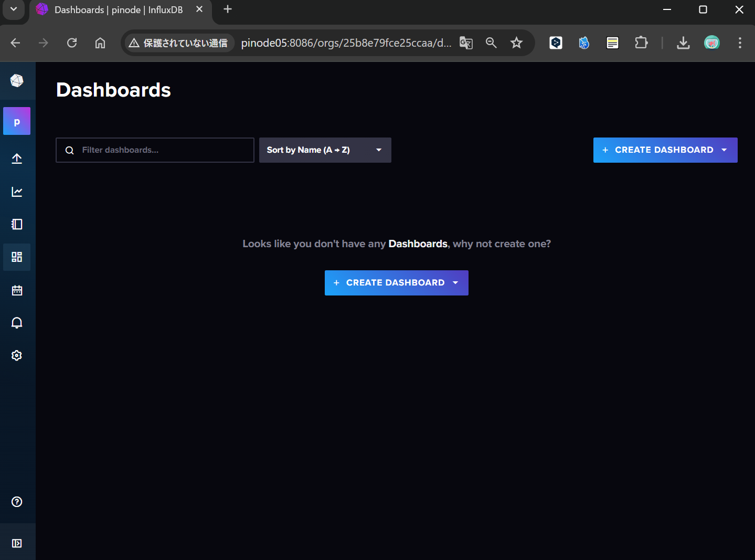This screenshot has height=560, width=755.
Task: Focus the Filter dashboards search field
Action: (155, 150)
